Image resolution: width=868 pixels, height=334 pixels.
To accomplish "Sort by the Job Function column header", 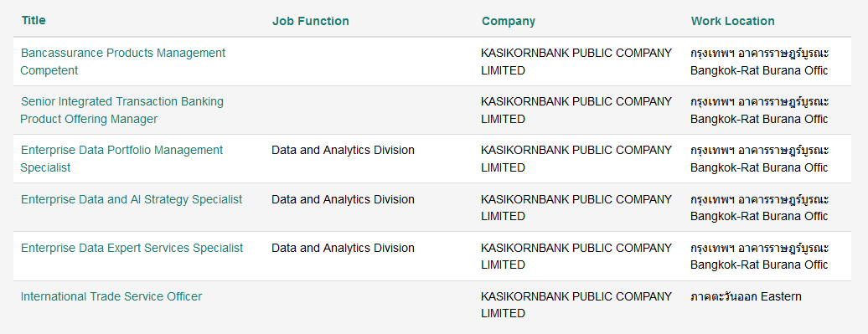I will coord(311,21).
